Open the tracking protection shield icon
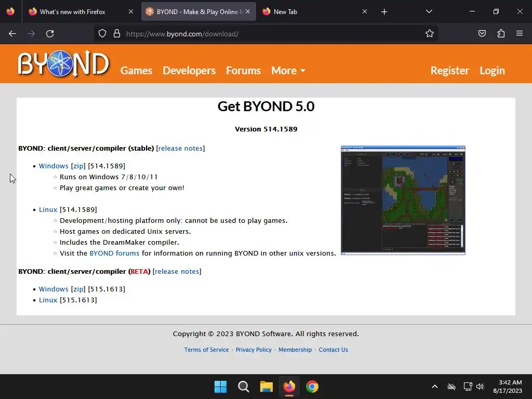 (102, 34)
